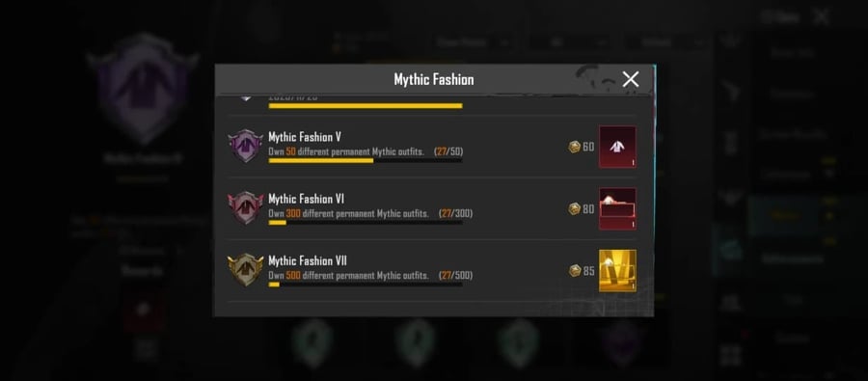Click the achievement point coin beside 85
Screen dimensions: 868x381
pos(575,271)
